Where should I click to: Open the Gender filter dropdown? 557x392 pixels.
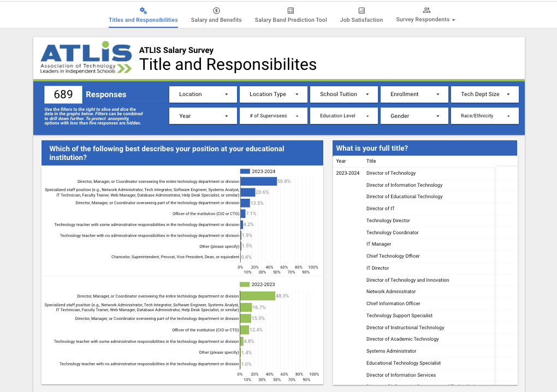tap(414, 116)
